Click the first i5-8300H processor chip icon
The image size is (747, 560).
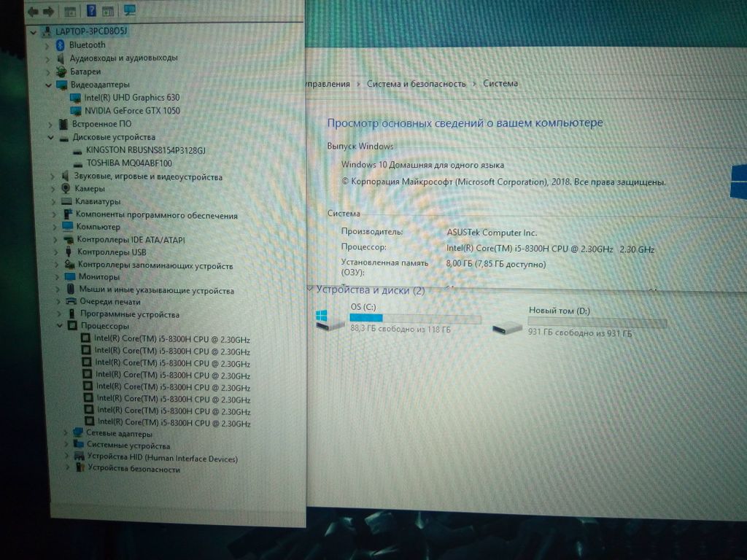point(86,338)
